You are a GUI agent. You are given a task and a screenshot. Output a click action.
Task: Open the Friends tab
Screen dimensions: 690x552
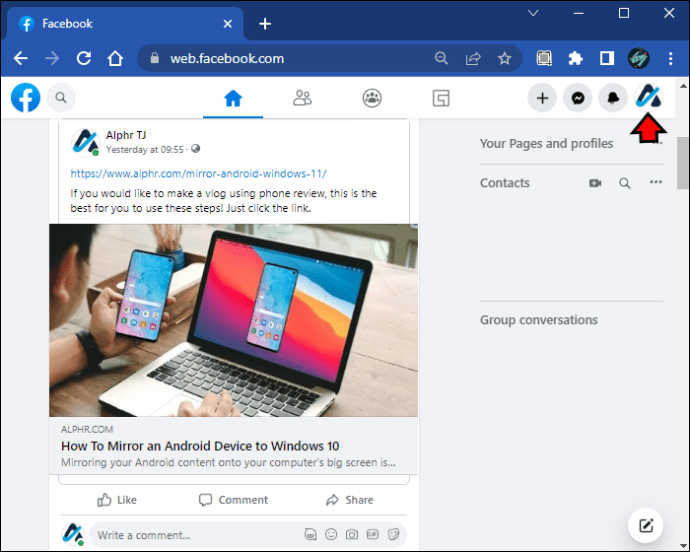pos(302,98)
